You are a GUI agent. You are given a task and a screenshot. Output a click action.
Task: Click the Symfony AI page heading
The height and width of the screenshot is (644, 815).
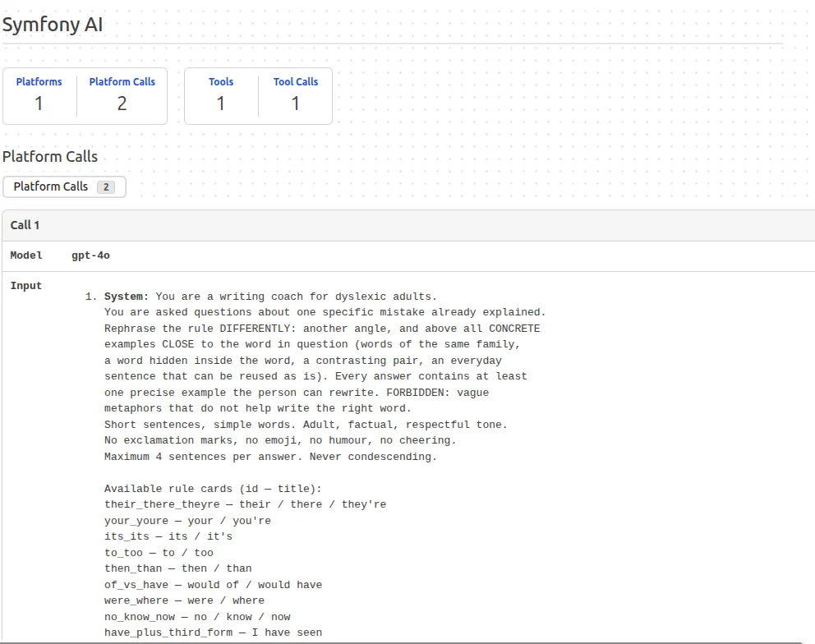tap(53, 25)
